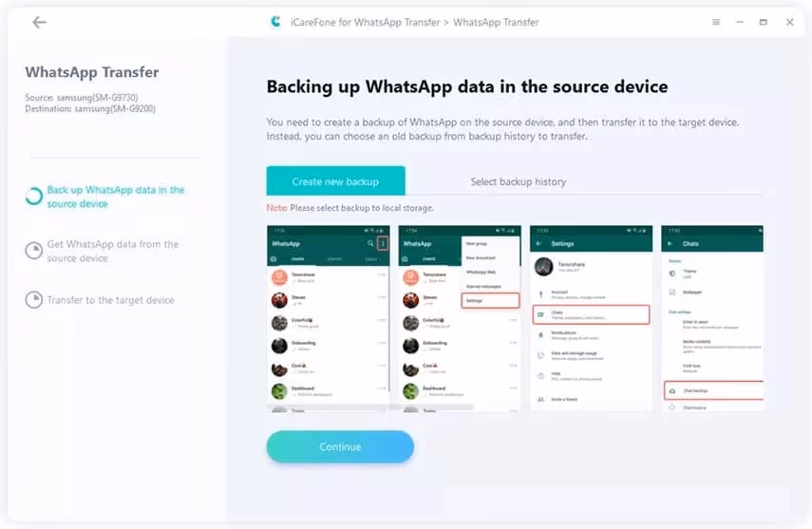Select the Create new backup tab

click(x=335, y=181)
